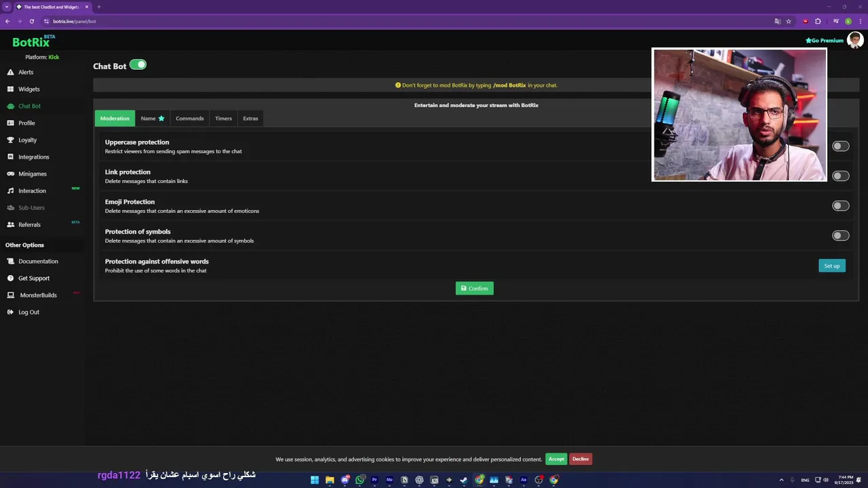868x488 pixels.
Task: Open Steam from the taskbar
Action: coord(464,480)
